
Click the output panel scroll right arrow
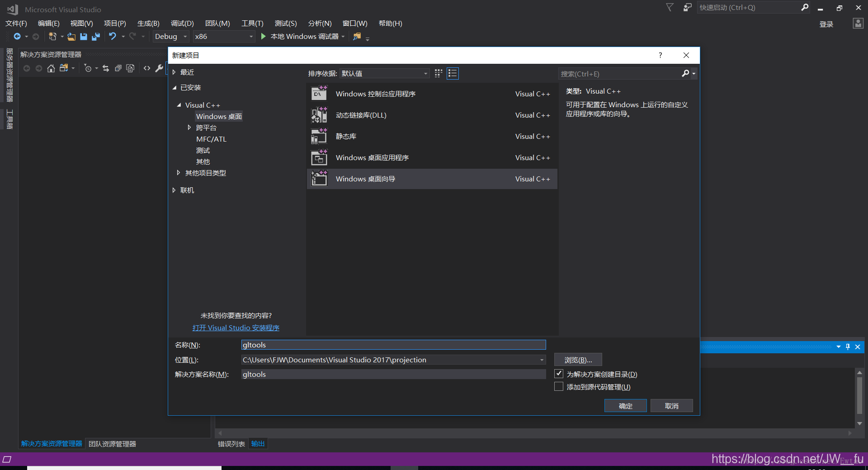(850, 433)
